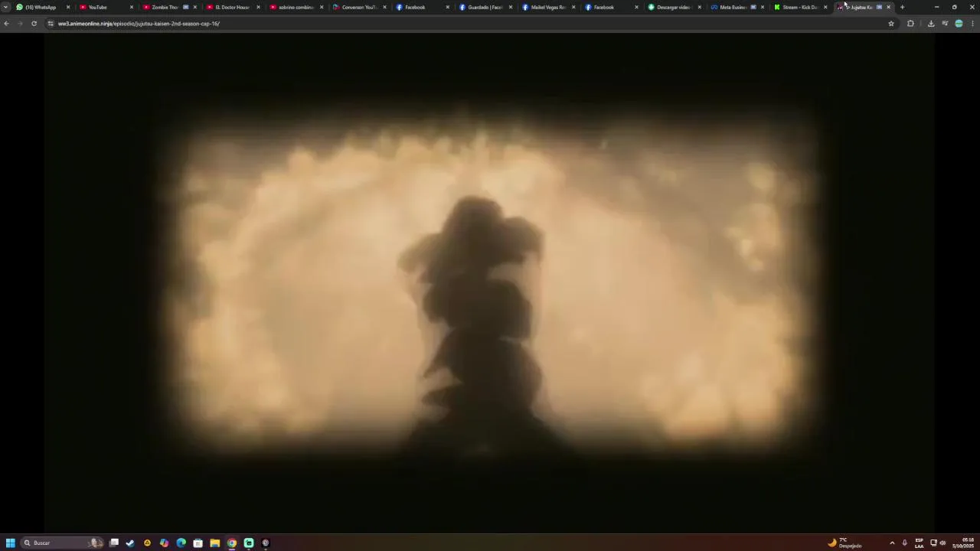
Task: Open the browser extensions menu
Action: point(910,24)
